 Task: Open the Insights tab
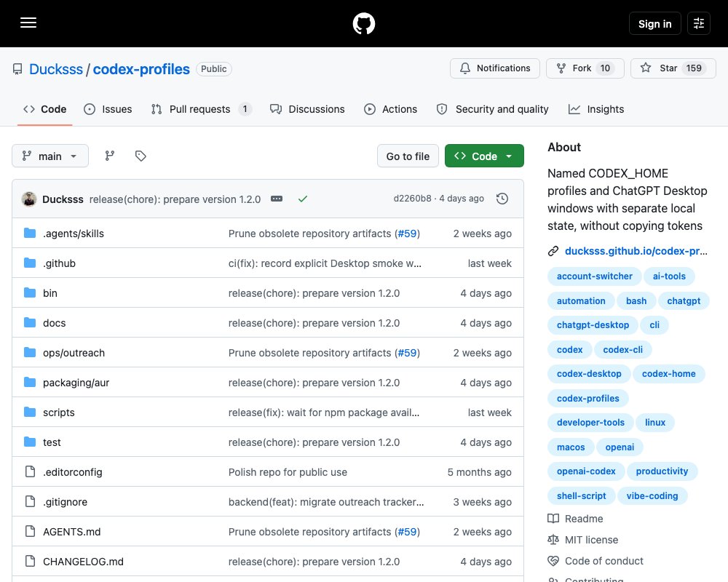pyautogui.click(x=596, y=109)
